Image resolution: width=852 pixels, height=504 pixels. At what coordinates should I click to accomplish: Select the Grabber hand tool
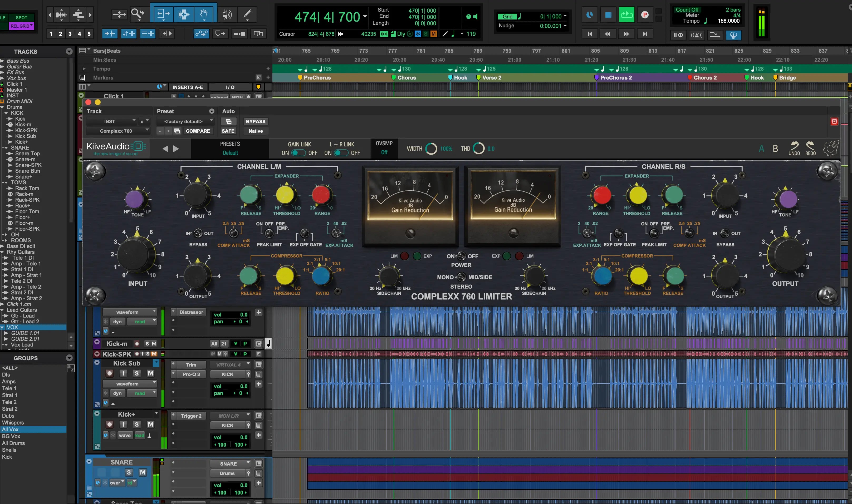203,14
